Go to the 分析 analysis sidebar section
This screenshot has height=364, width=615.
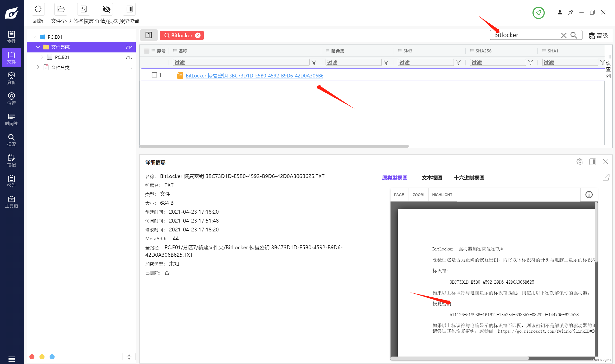11,78
